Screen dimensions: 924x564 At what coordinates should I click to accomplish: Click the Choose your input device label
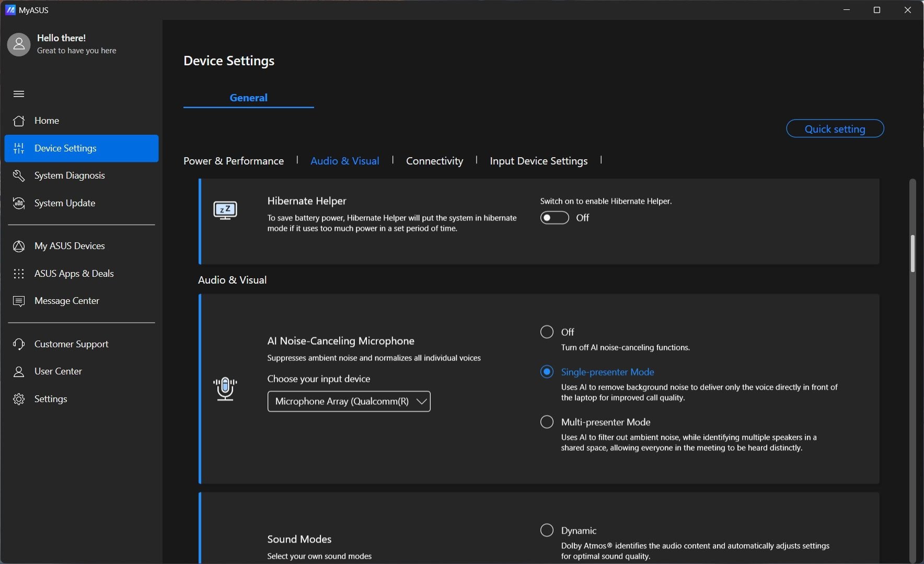click(x=319, y=379)
